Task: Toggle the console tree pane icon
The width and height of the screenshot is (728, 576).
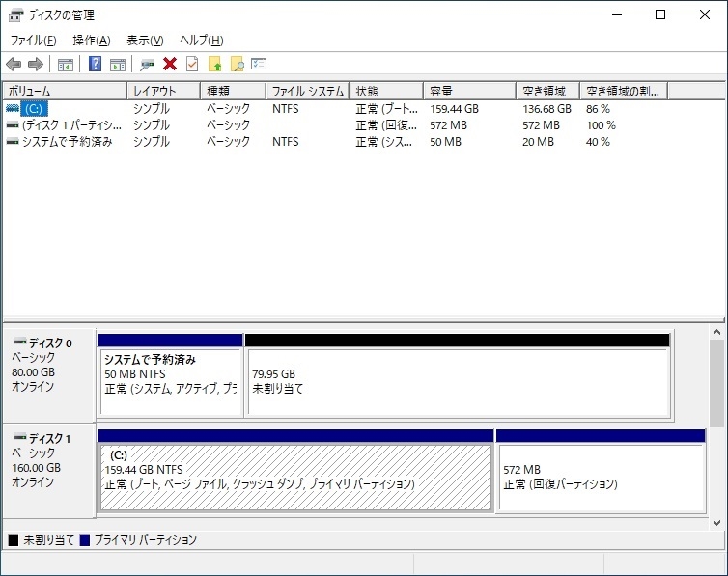Action: (66, 65)
